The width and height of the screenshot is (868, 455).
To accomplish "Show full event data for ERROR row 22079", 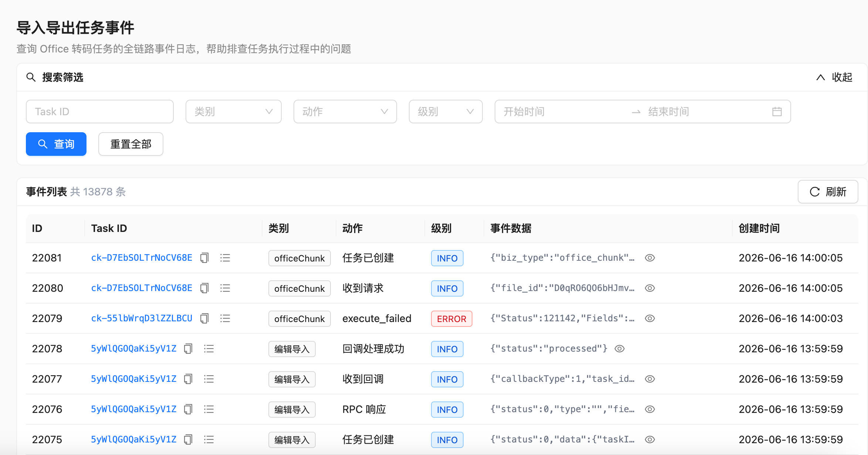I will pyautogui.click(x=650, y=318).
